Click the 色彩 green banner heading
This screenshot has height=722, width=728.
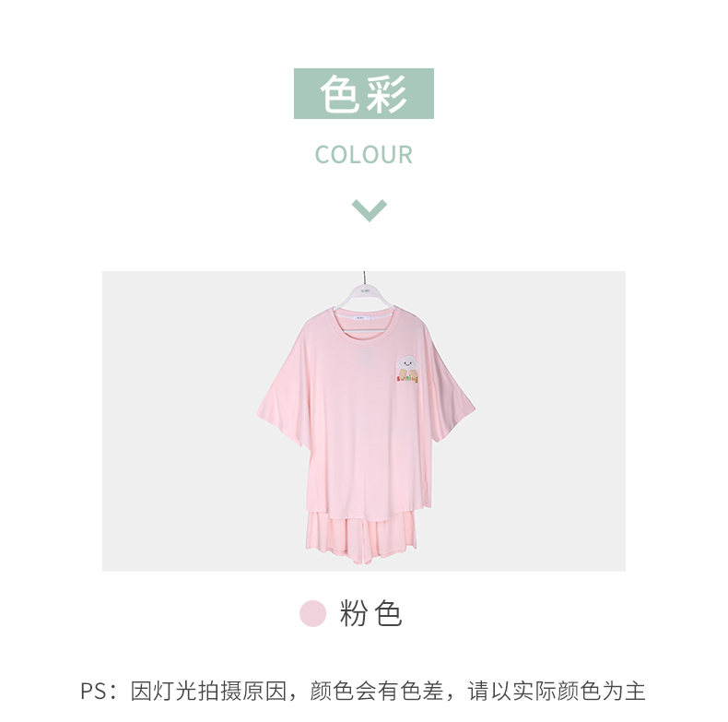pos(363,93)
